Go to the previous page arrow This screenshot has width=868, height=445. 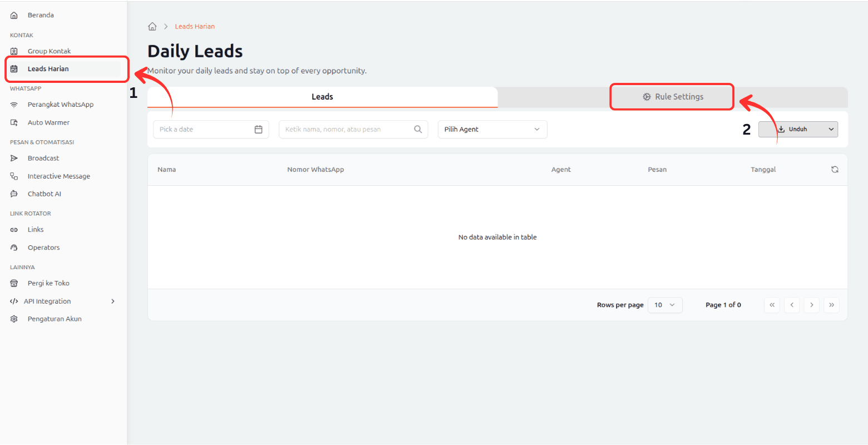coord(792,305)
